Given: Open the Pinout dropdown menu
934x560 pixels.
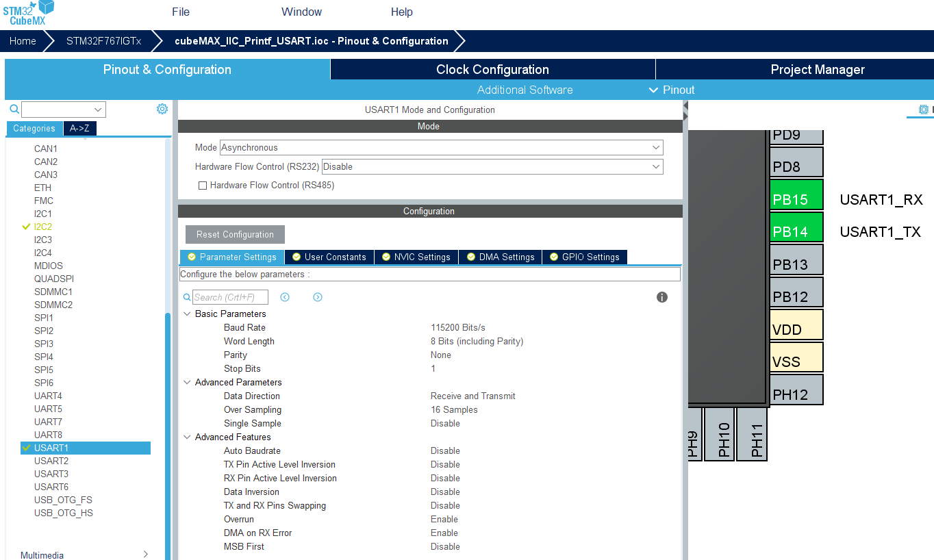Looking at the screenshot, I should tap(672, 90).
